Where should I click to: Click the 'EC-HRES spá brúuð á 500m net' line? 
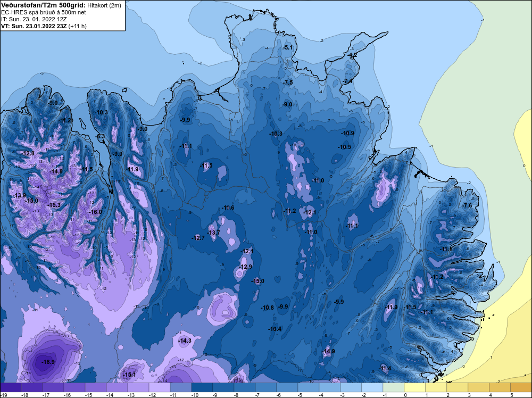(x=44, y=12)
